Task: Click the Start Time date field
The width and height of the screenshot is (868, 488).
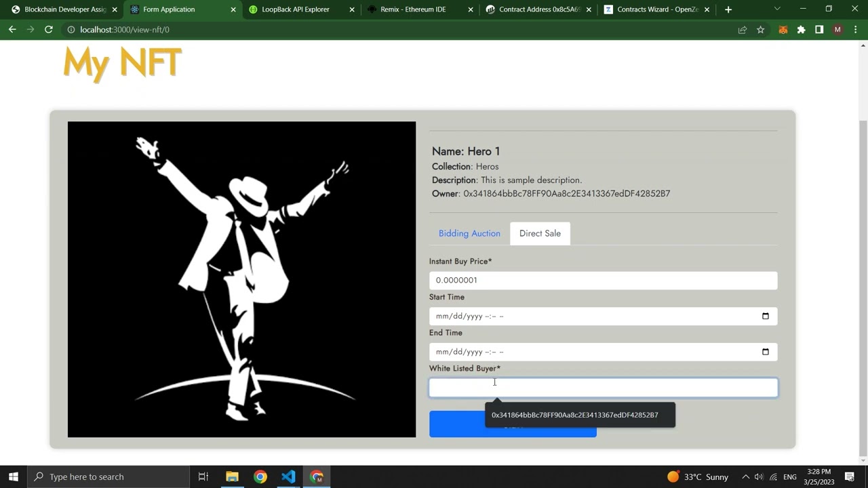Action: click(x=603, y=316)
